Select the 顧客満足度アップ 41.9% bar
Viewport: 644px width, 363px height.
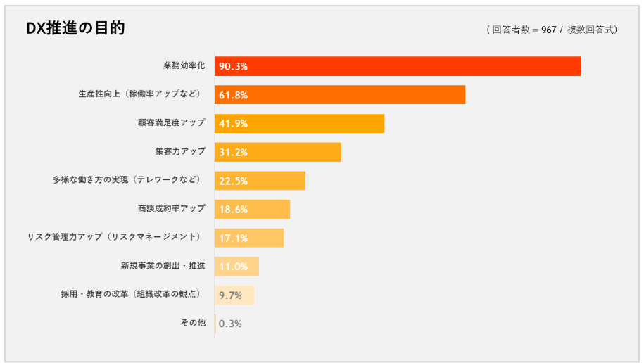click(x=299, y=123)
